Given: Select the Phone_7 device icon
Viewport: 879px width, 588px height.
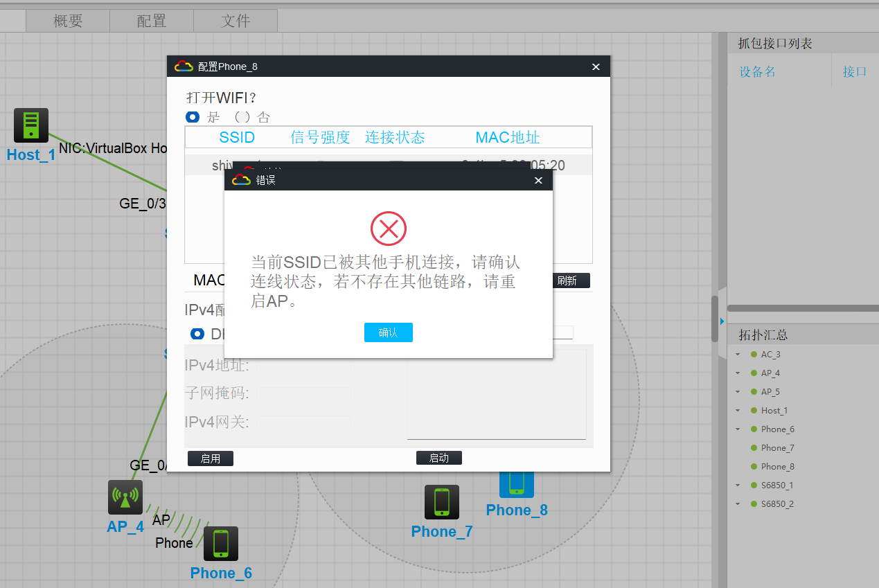Looking at the screenshot, I should (x=442, y=502).
